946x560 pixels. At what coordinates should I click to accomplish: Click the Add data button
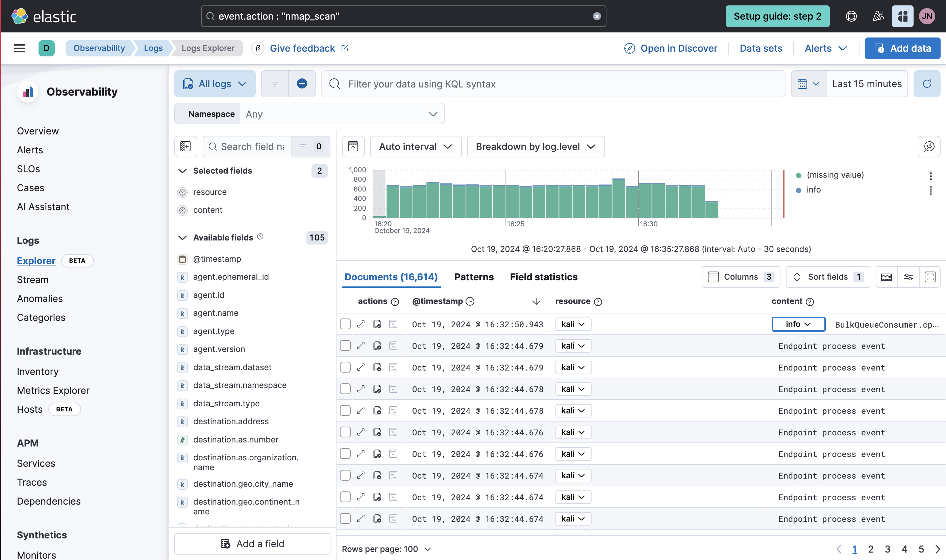coord(902,48)
